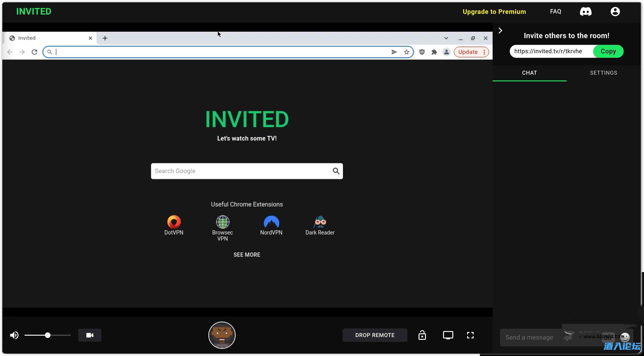Click the theater mode monitor icon
The height and width of the screenshot is (356, 644).
pos(448,335)
